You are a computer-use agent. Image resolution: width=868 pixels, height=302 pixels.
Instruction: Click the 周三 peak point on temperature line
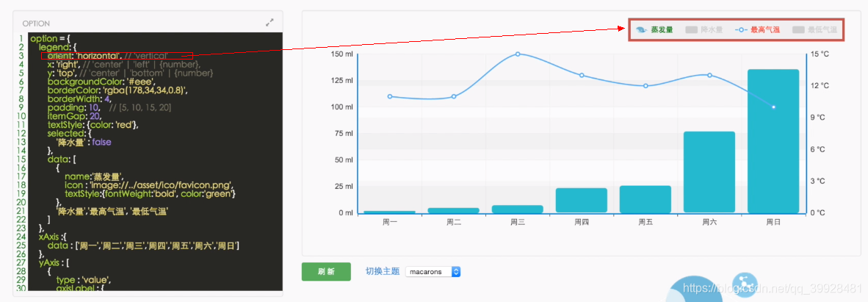click(518, 54)
